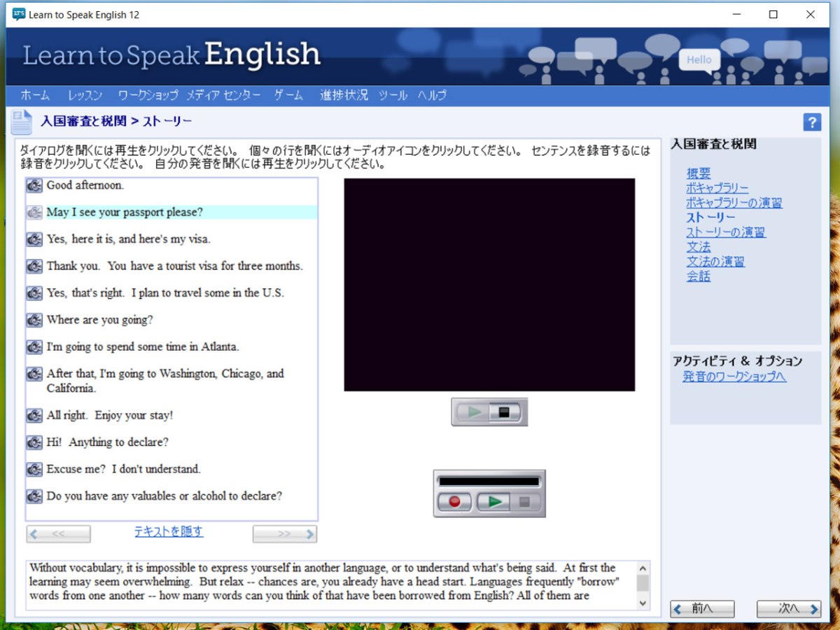The width and height of the screenshot is (840, 630).
Task: Play audio for "Good afternoon" line
Action: (x=34, y=185)
